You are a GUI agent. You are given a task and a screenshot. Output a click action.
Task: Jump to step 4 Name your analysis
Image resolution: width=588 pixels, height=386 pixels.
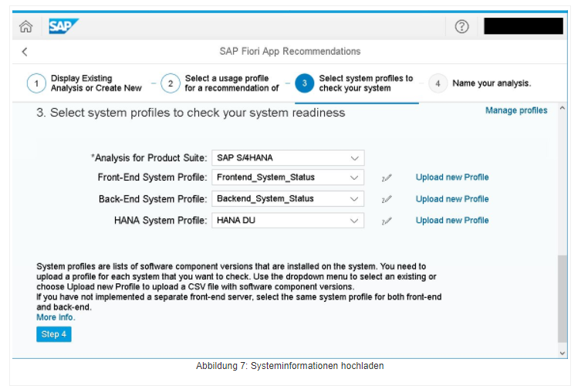[438, 83]
